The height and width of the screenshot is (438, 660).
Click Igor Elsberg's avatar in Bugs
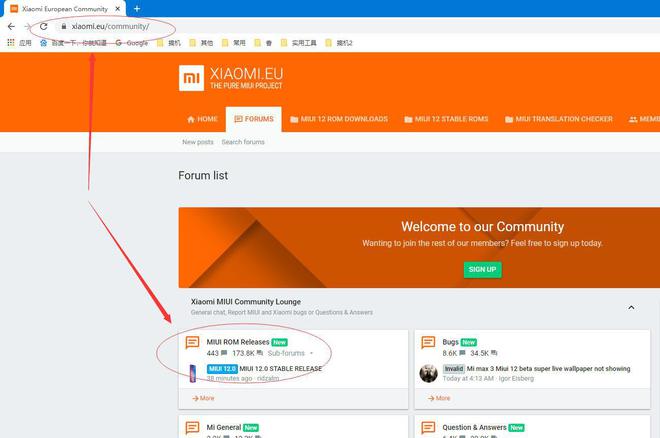tap(428, 373)
